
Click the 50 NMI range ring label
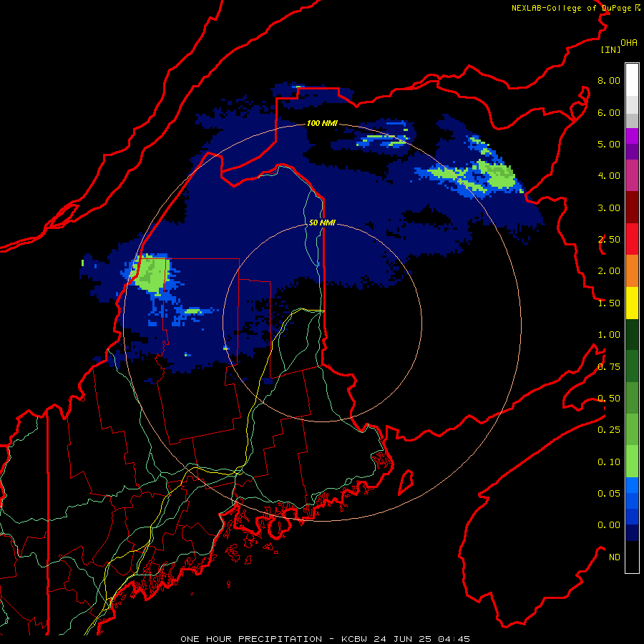click(322, 223)
